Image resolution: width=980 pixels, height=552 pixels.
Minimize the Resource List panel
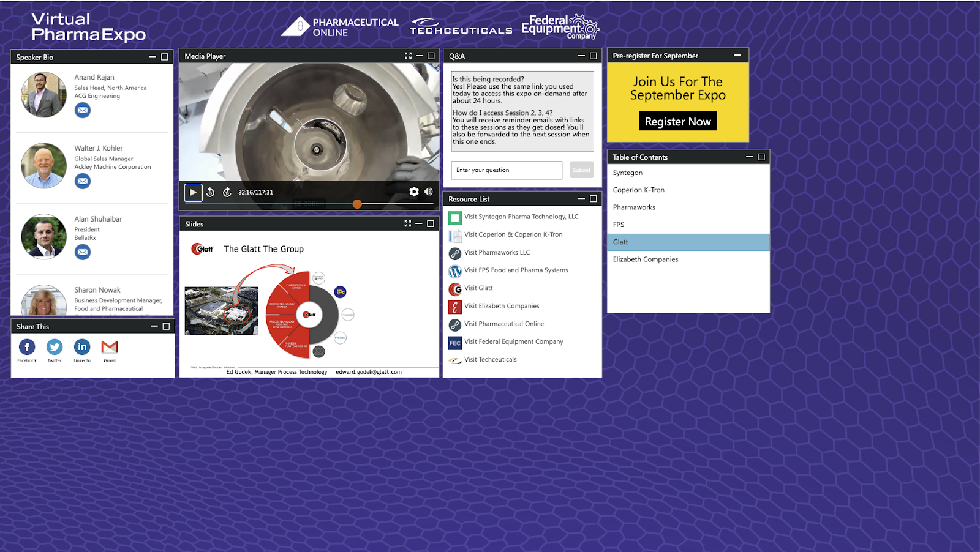(x=582, y=199)
